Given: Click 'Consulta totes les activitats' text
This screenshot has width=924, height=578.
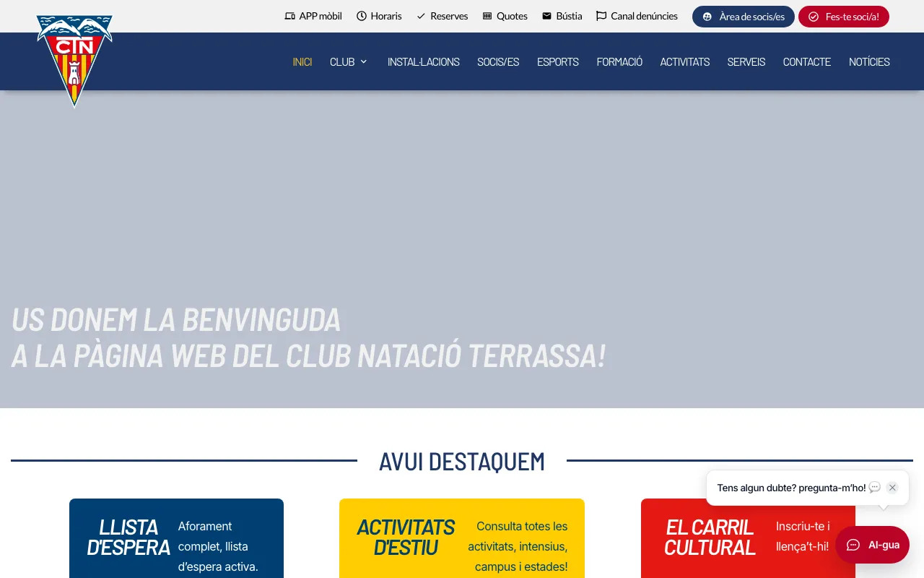Looking at the screenshot, I should (518, 546).
